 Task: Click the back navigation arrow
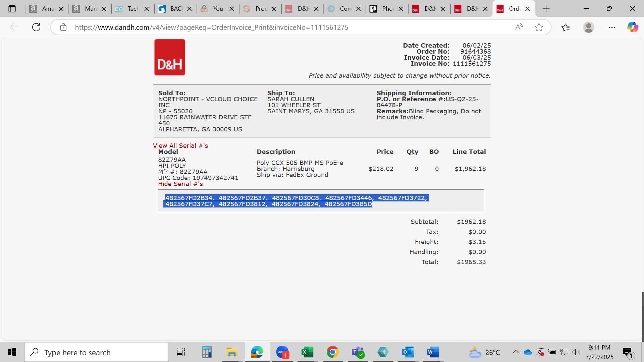click(x=14, y=27)
